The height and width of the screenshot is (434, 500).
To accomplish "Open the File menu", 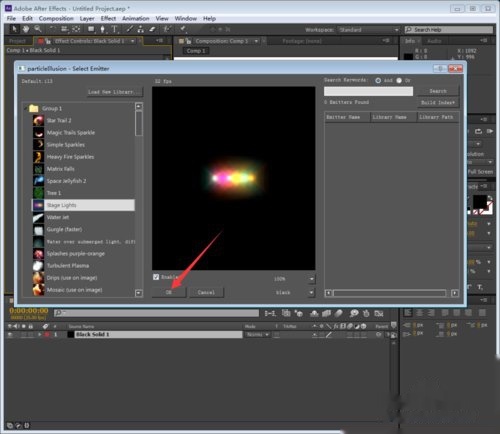I will point(11,19).
